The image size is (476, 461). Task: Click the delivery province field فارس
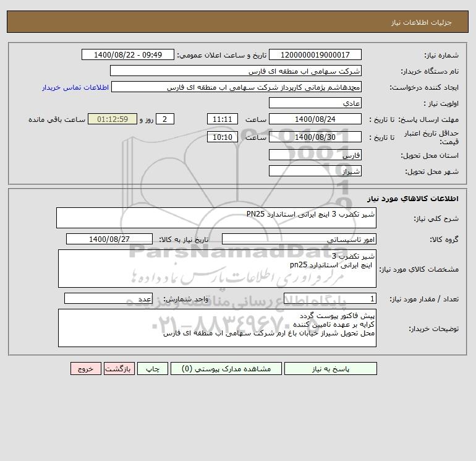tap(315, 155)
